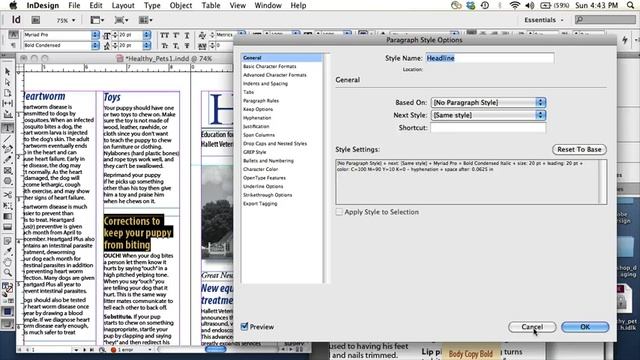Open the Essentials workspace dropdown
Screen dimensions: 640x360
tap(544, 20)
